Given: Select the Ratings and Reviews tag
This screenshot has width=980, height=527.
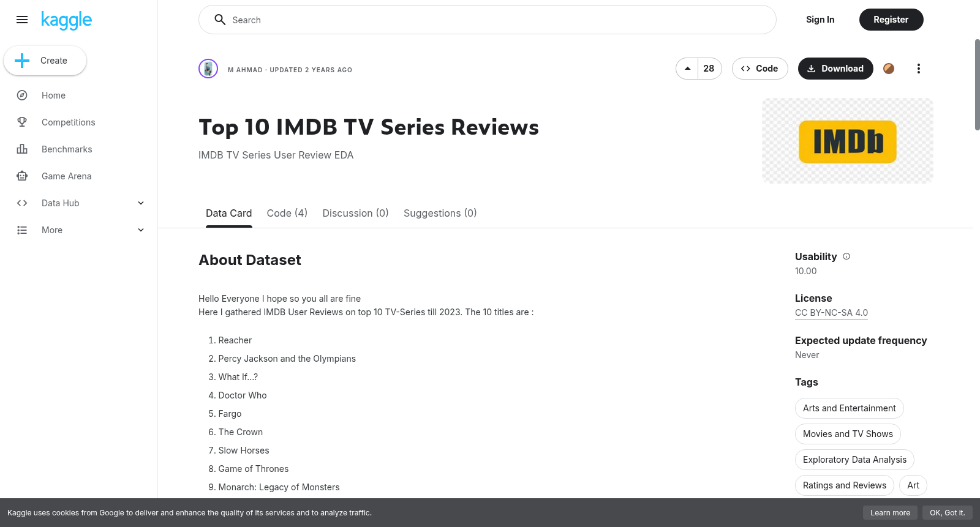Looking at the screenshot, I should pos(845,485).
